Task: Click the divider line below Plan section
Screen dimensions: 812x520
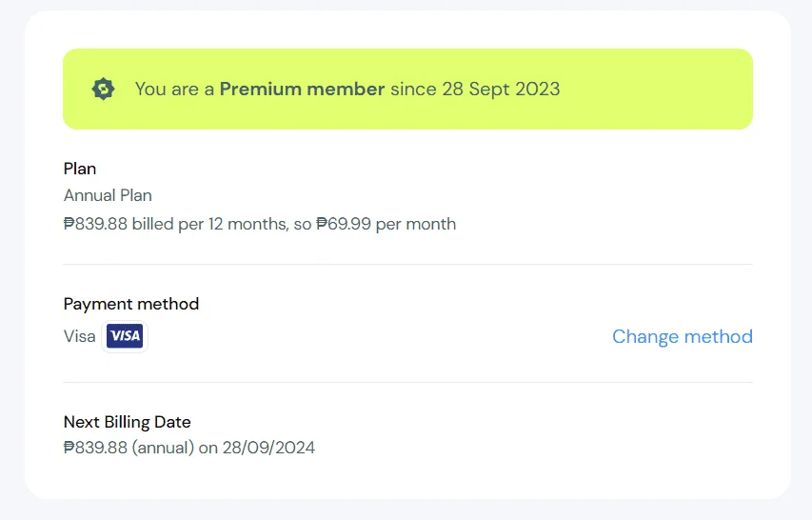Action: (407, 264)
